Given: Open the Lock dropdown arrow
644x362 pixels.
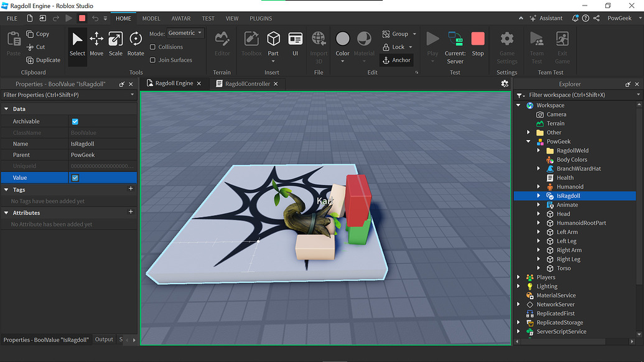Looking at the screenshot, I should 411,47.
